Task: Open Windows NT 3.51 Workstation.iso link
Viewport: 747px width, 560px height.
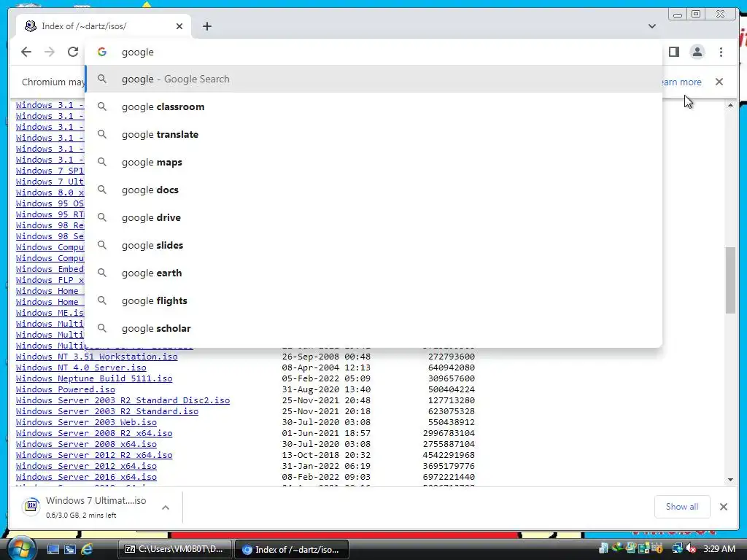Action: [97, 357]
